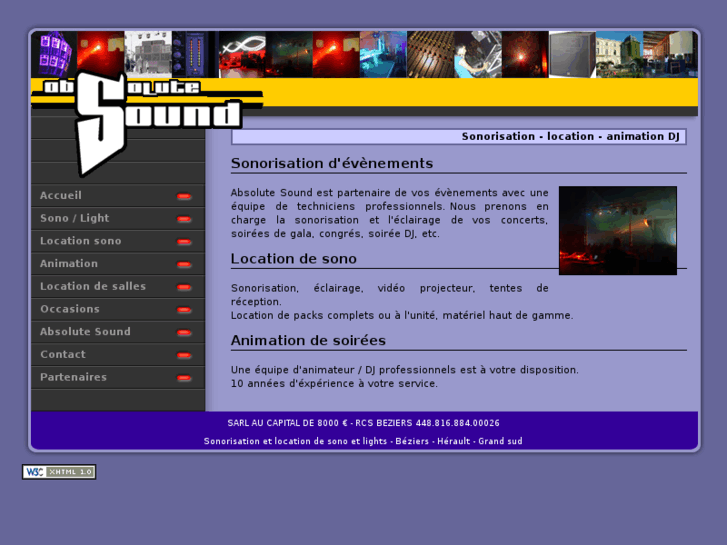
Task: Click the building with trees banner photo
Action: [x=619, y=54]
